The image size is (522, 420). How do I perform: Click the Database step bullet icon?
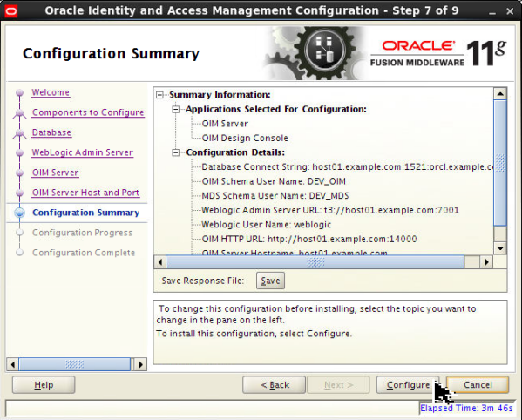(20, 133)
